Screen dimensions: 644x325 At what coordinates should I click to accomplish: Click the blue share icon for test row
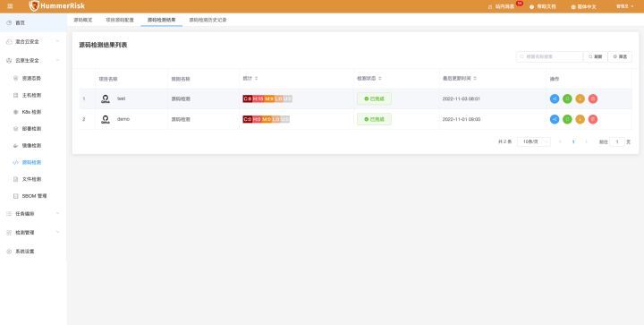click(555, 98)
